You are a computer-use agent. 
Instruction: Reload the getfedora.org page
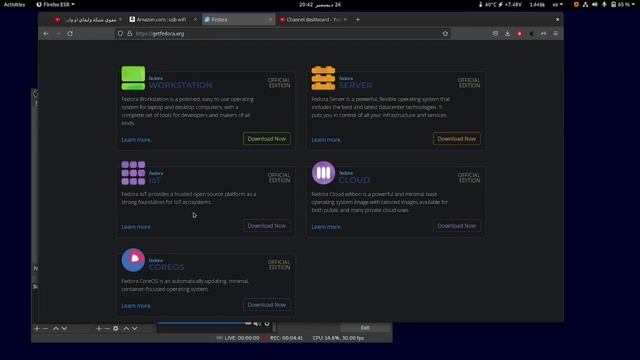coord(70,33)
